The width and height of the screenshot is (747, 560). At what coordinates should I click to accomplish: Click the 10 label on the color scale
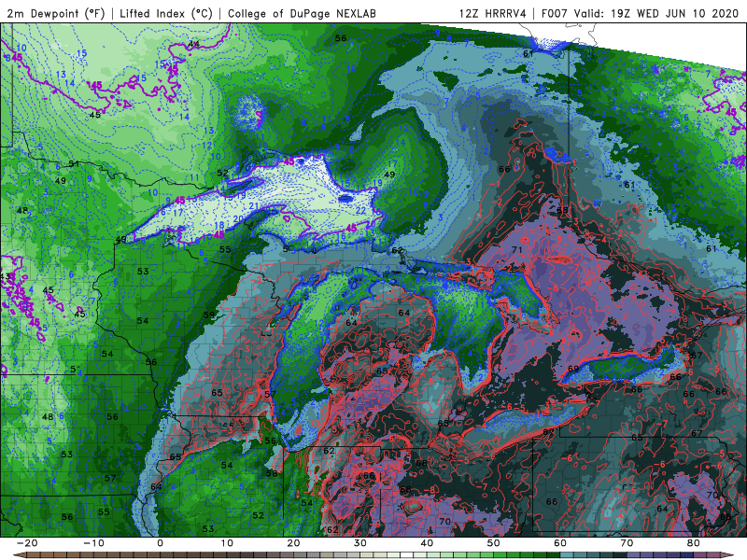(x=227, y=543)
